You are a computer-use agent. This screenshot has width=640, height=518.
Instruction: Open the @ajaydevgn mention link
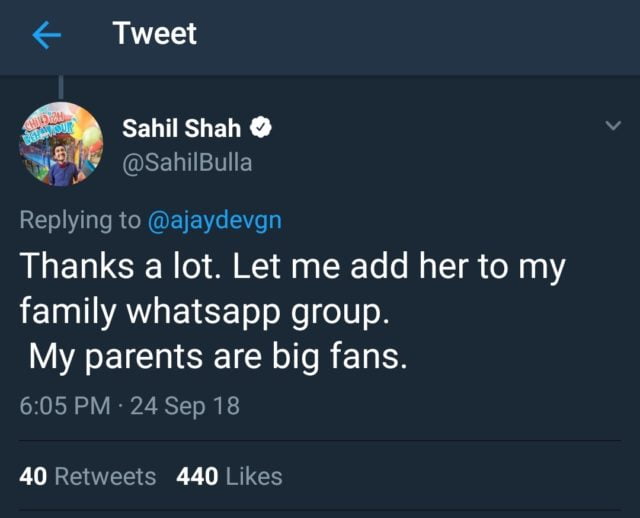click(215, 221)
